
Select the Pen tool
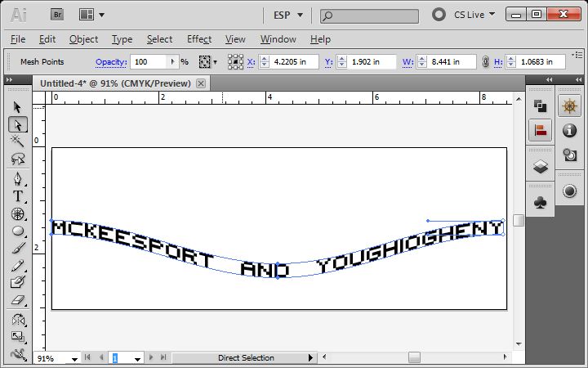17,179
